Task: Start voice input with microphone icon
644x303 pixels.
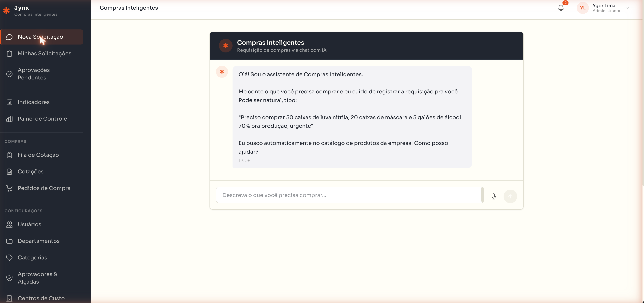Action: [x=494, y=196]
